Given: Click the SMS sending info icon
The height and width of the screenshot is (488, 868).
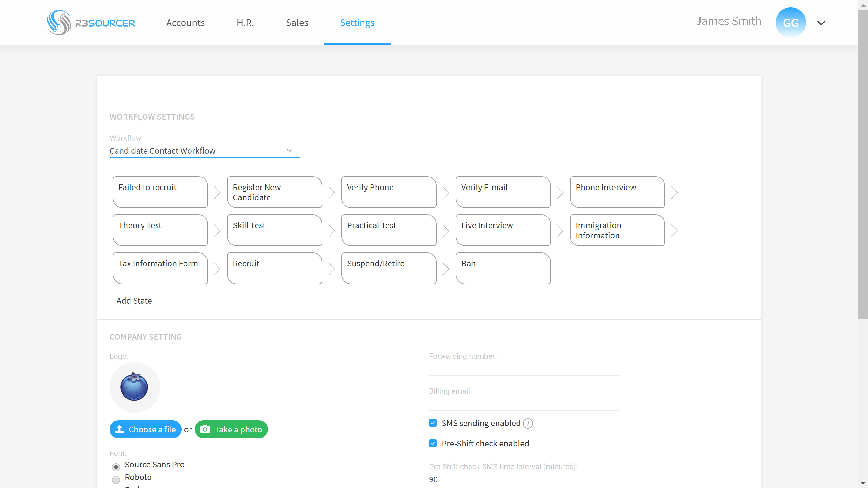Looking at the screenshot, I should (528, 423).
